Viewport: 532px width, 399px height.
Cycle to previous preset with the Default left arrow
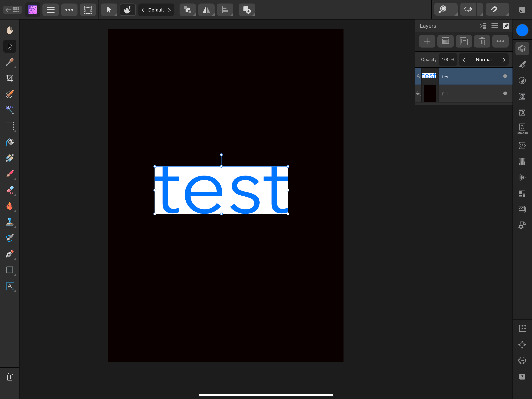(143, 10)
